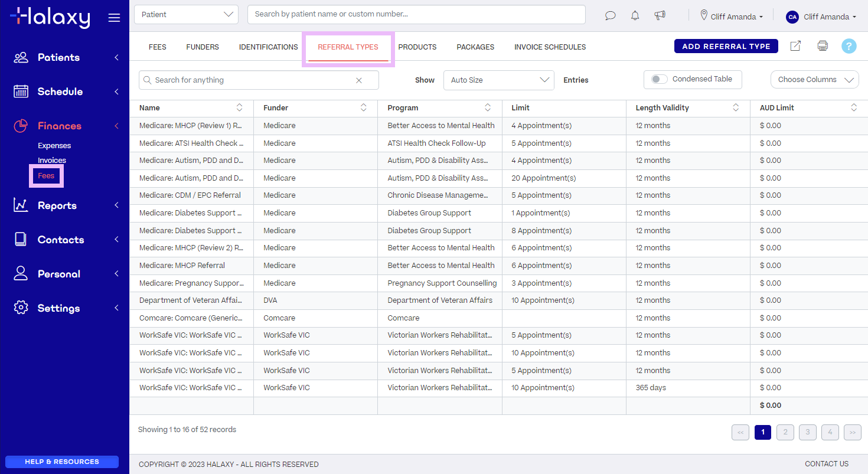Click the Contacts book icon
The width and height of the screenshot is (868, 474).
click(x=21, y=240)
